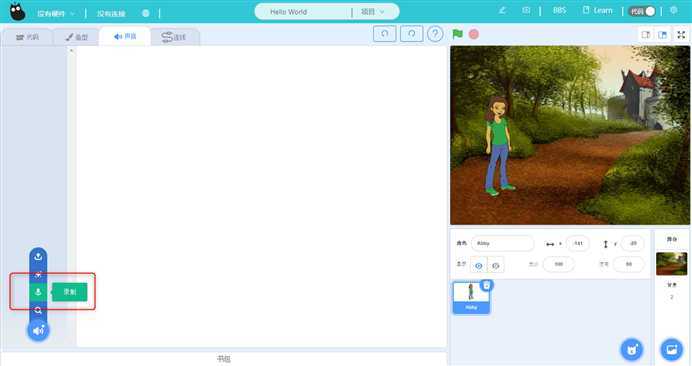692x366 pixels.
Task: Click the round add sound speaker button
Action: pyautogui.click(x=38, y=330)
